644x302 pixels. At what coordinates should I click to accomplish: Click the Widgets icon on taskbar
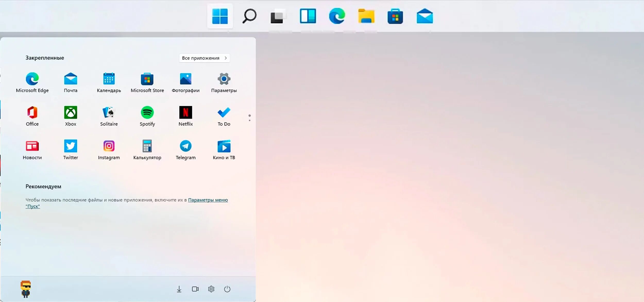308,16
